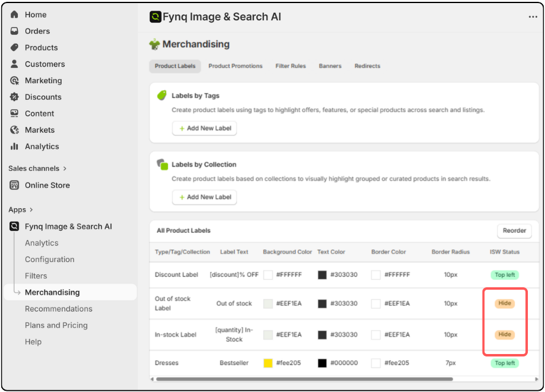Expand the Apps chevron

[x=31, y=210]
